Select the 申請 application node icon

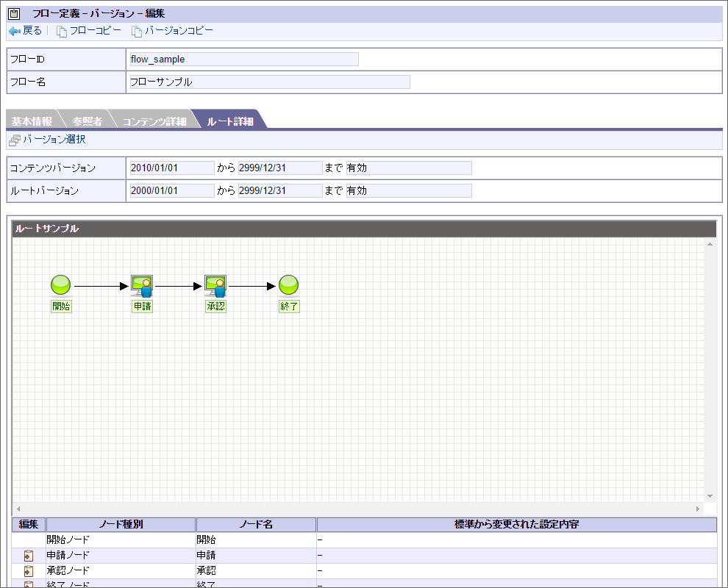click(x=142, y=286)
